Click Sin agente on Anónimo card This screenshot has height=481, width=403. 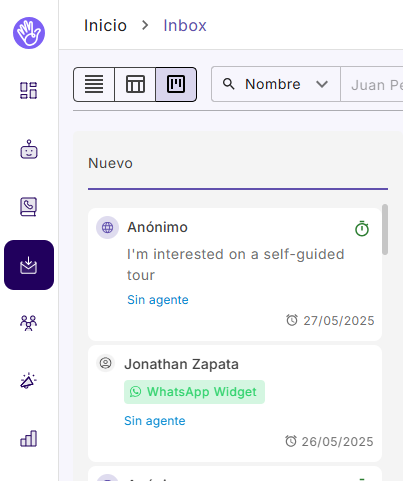click(x=158, y=300)
